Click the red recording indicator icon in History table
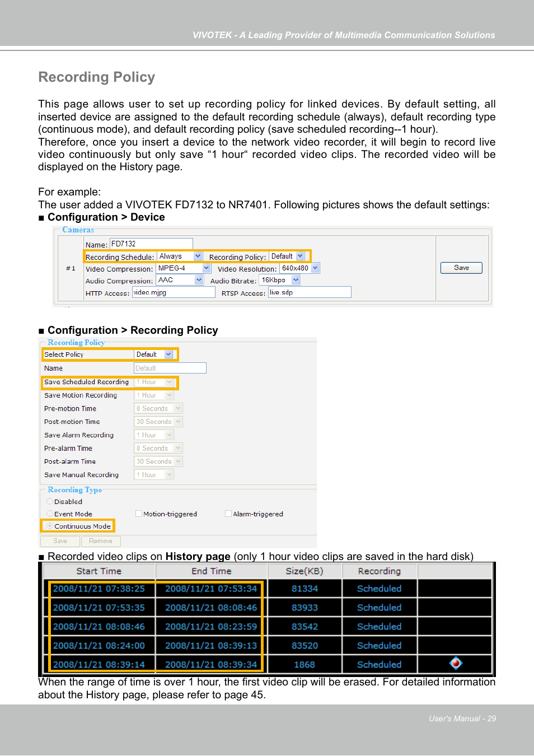Viewport: 534px width, 756px height. (x=456, y=664)
